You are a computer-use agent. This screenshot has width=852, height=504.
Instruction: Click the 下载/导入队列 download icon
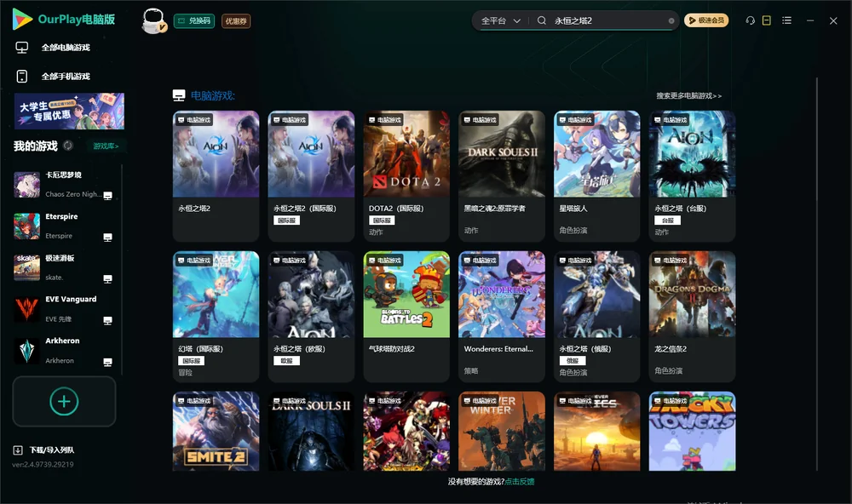pyautogui.click(x=18, y=450)
